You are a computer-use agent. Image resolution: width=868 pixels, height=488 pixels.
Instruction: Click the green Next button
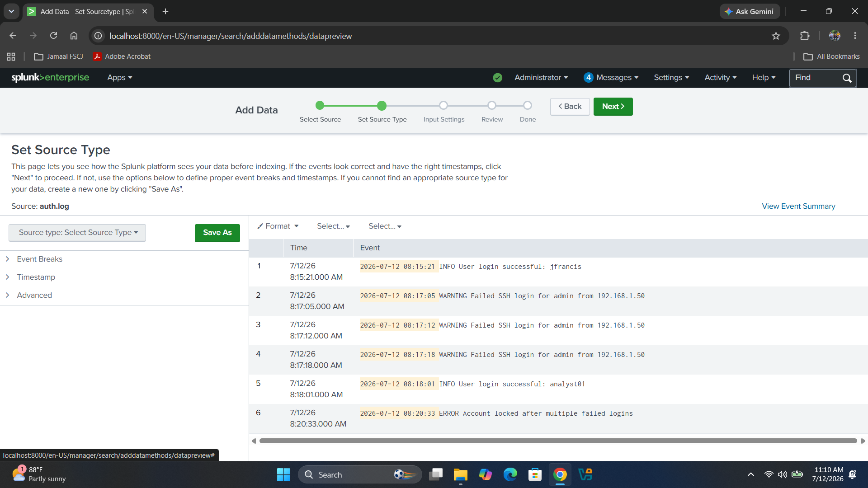click(613, 107)
